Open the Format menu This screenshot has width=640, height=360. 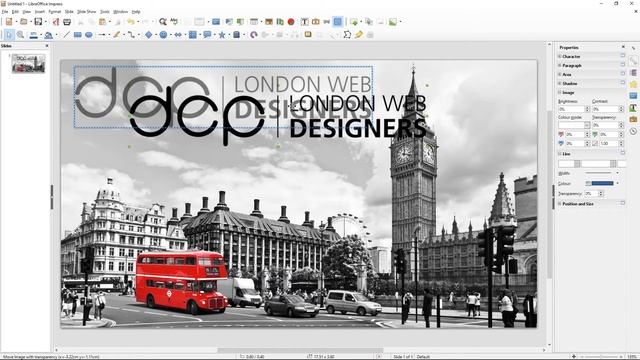click(x=55, y=12)
